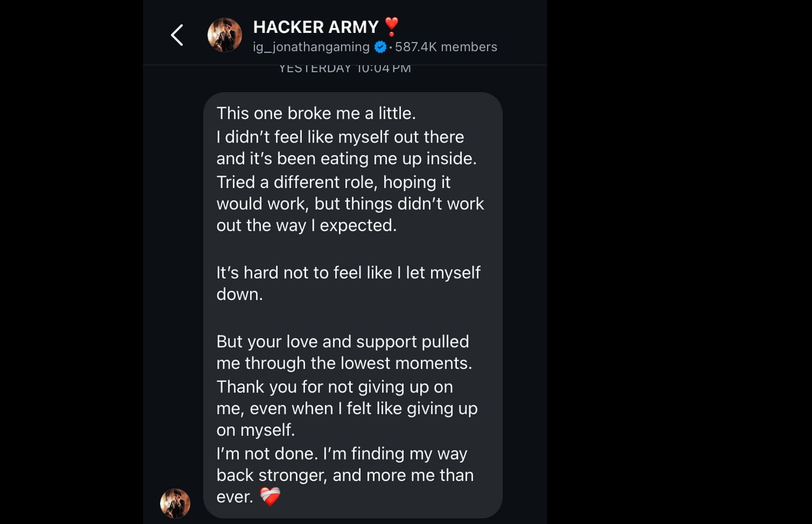Viewport: 812px width, 524px height.
Task: Click 'back stronger, and more me than' line
Action: [345, 475]
